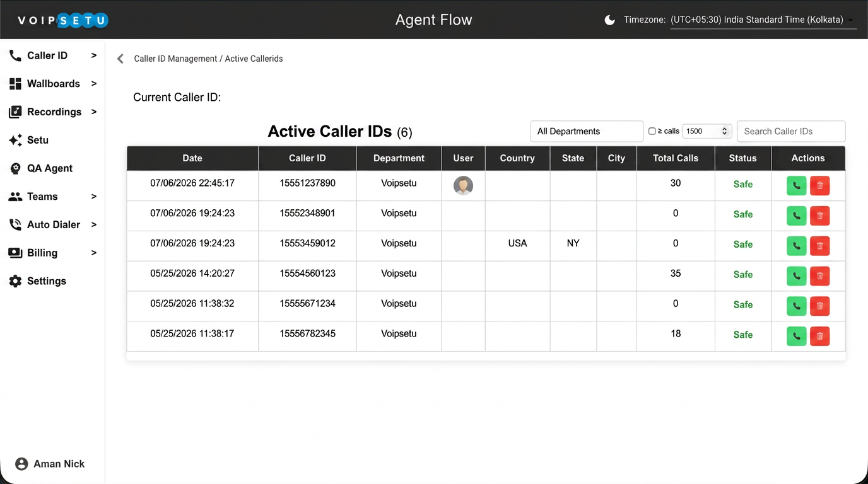Click total calls value 18
The height and width of the screenshot is (484, 868).
point(676,333)
